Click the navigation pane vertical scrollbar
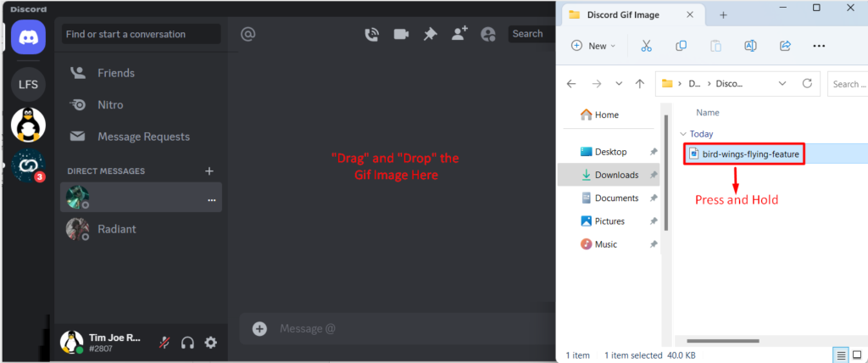Screen dimensions: 868x363 point(666,172)
